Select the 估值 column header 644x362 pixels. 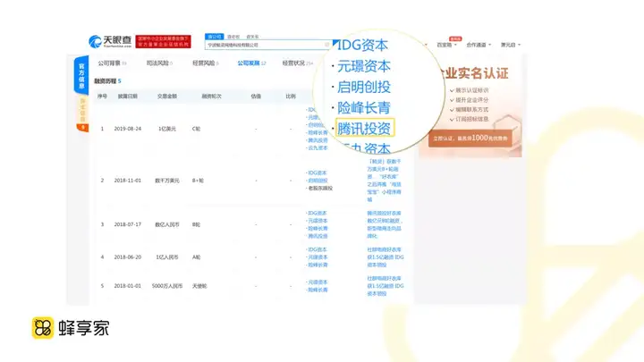[x=256, y=97]
